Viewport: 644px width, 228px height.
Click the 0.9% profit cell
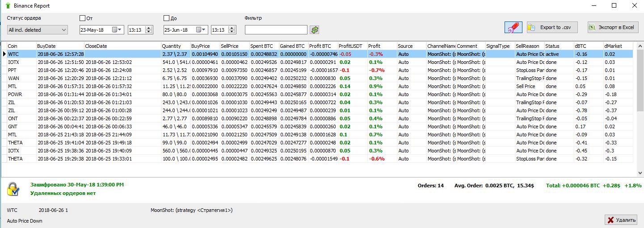pos(382,86)
